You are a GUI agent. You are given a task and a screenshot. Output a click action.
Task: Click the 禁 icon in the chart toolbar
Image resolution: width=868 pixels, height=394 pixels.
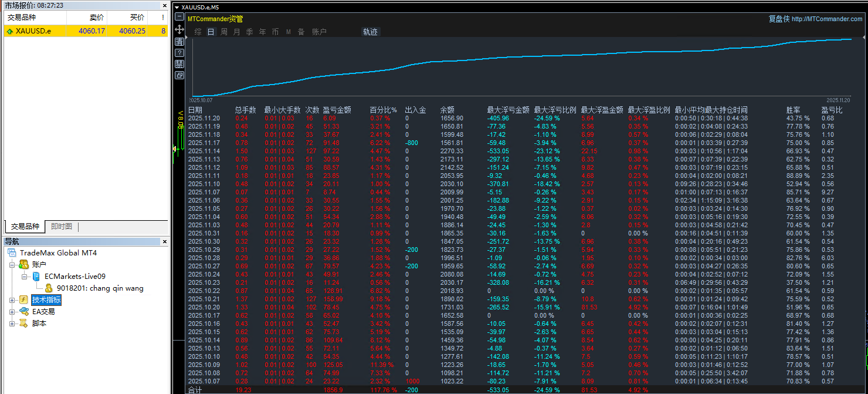pyautogui.click(x=179, y=63)
